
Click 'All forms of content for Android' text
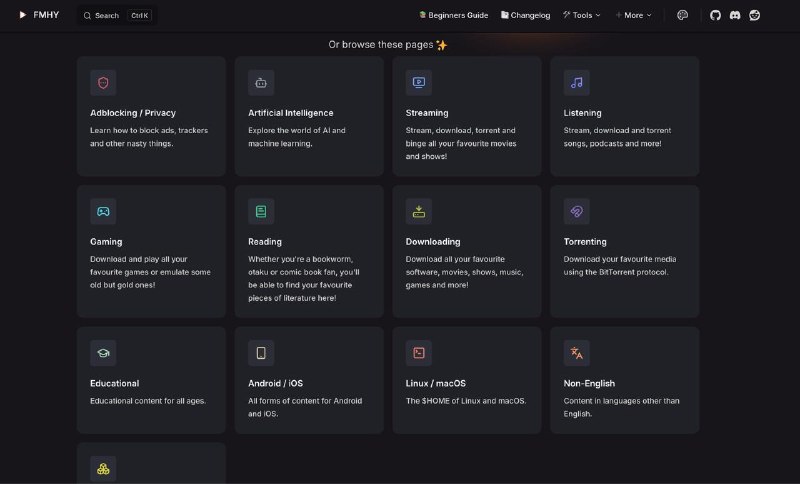(305, 401)
